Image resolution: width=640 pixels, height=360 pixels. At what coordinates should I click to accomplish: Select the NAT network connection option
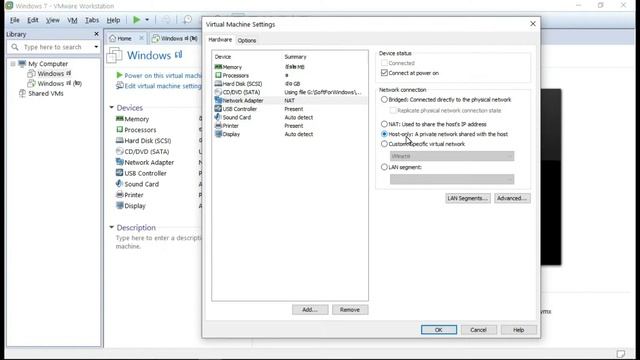point(384,124)
